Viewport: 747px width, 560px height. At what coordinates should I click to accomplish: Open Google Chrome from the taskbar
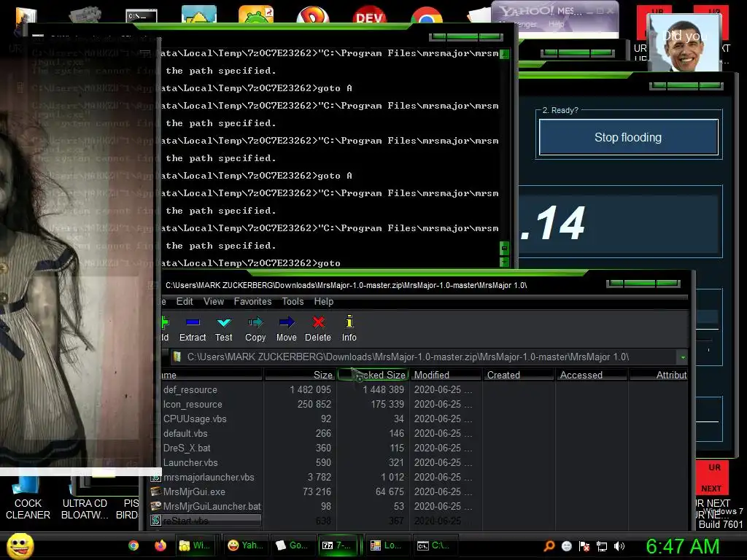pos(133,545)
